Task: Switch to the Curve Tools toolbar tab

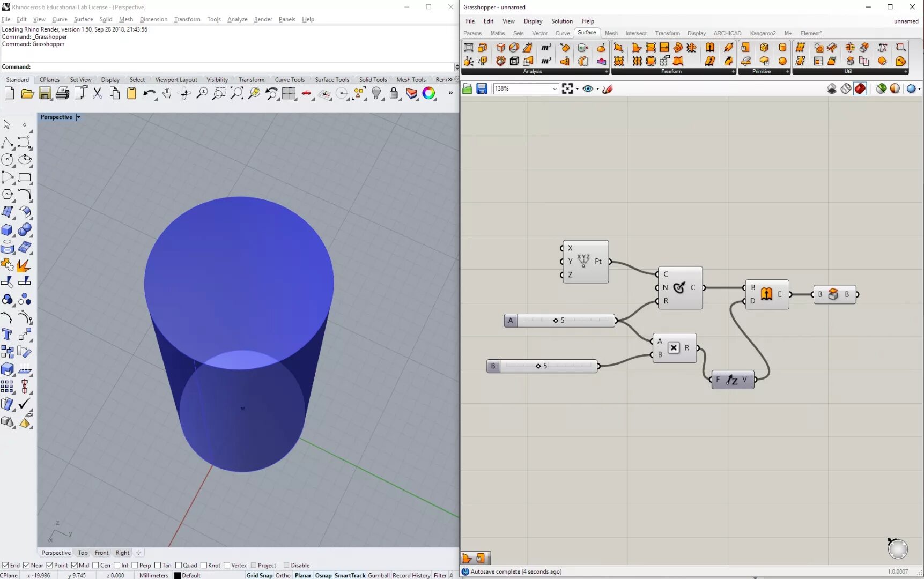Action: point(290,80)
